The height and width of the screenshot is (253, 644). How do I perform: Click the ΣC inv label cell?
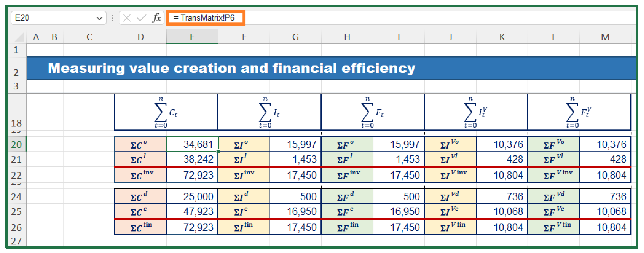pyautogui.click(x=141, y=175)
